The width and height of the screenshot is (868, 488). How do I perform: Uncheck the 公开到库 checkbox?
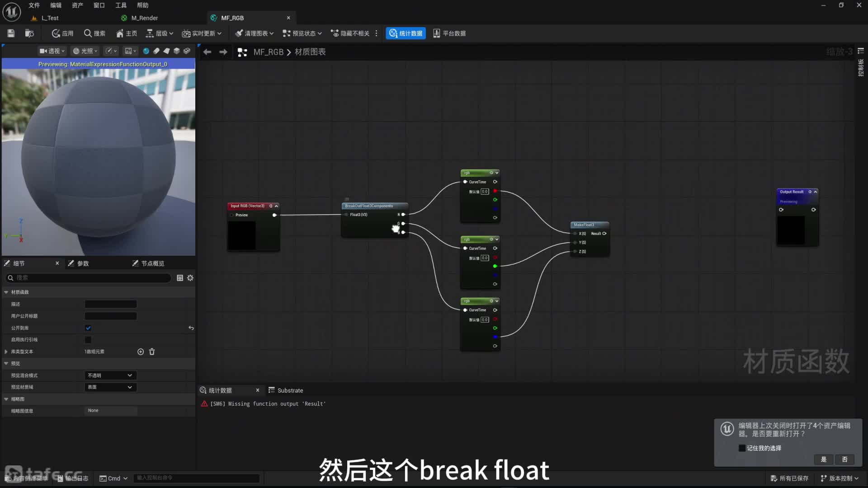pos(88,328)
